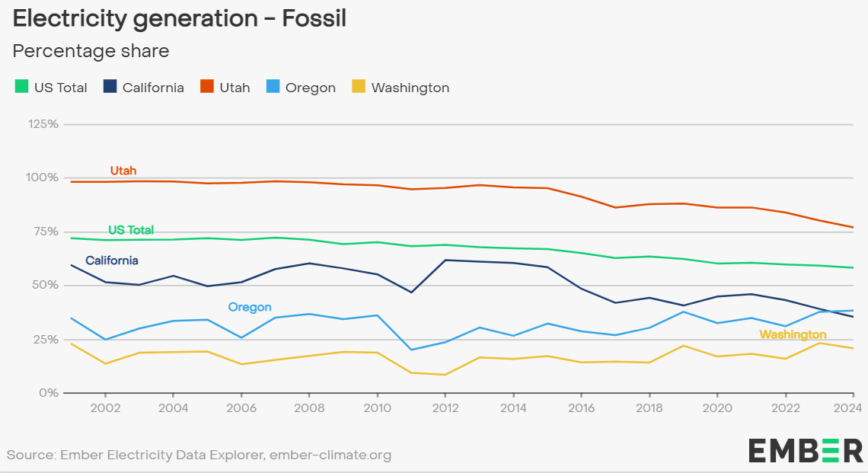Hide the Washington series via legend label
Screen dimensions: 868x473
coord(410,88)
